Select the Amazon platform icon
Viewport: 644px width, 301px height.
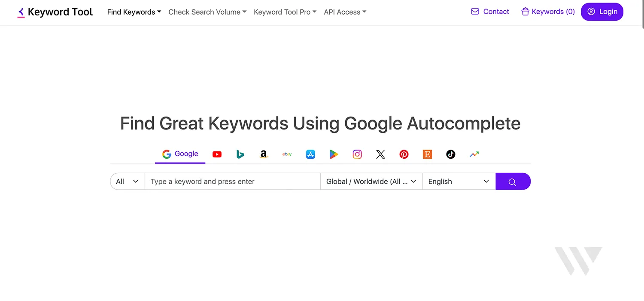(x=264, y=154)
